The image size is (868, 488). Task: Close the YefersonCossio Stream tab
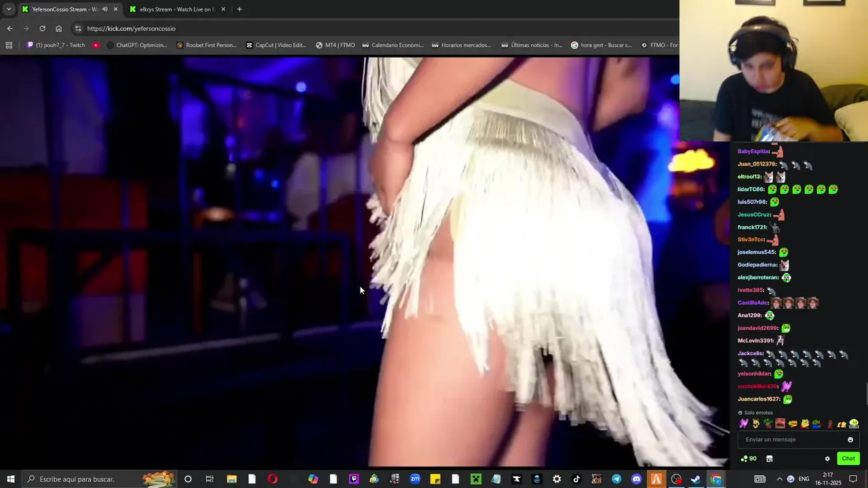[115, 9]
